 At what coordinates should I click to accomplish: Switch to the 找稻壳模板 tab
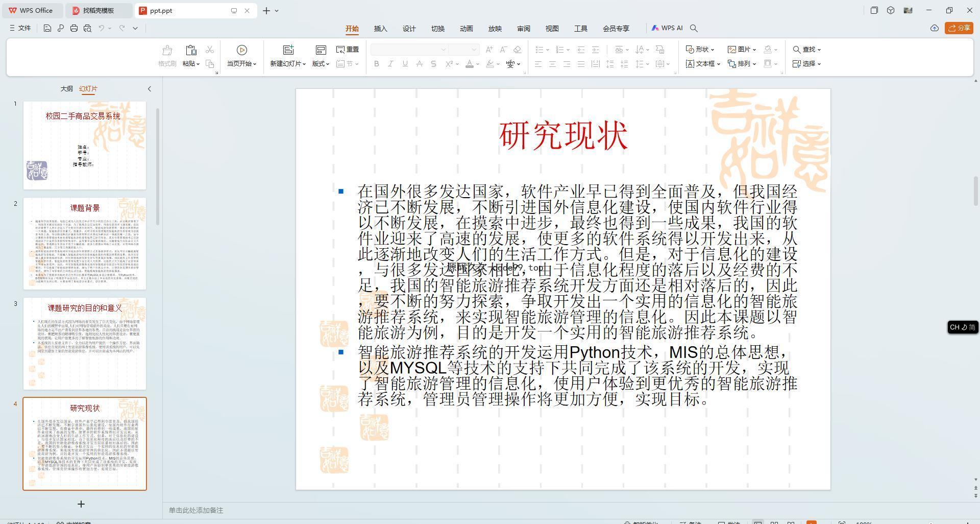pyautogui.click(x=99, y=10)
